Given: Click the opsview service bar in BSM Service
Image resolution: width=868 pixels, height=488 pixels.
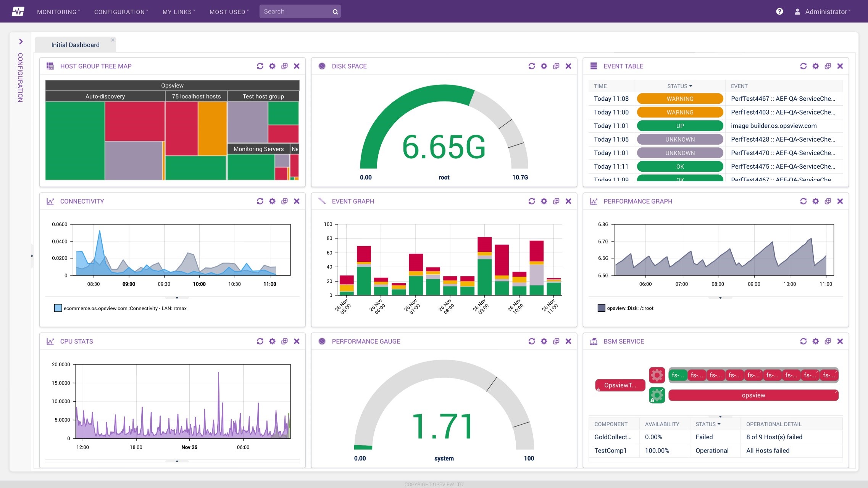Looking at the screenshot, I should [x=753, y=395].
